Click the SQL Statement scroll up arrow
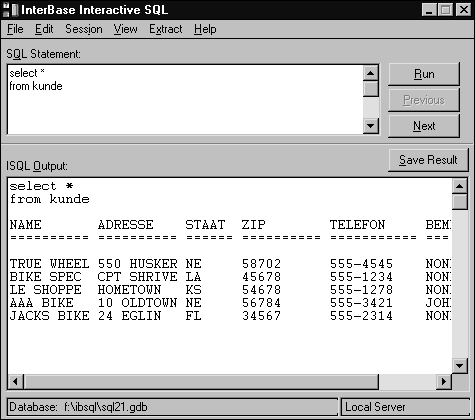This screenshot has height=420, width=475. click(x=371, y=73)
